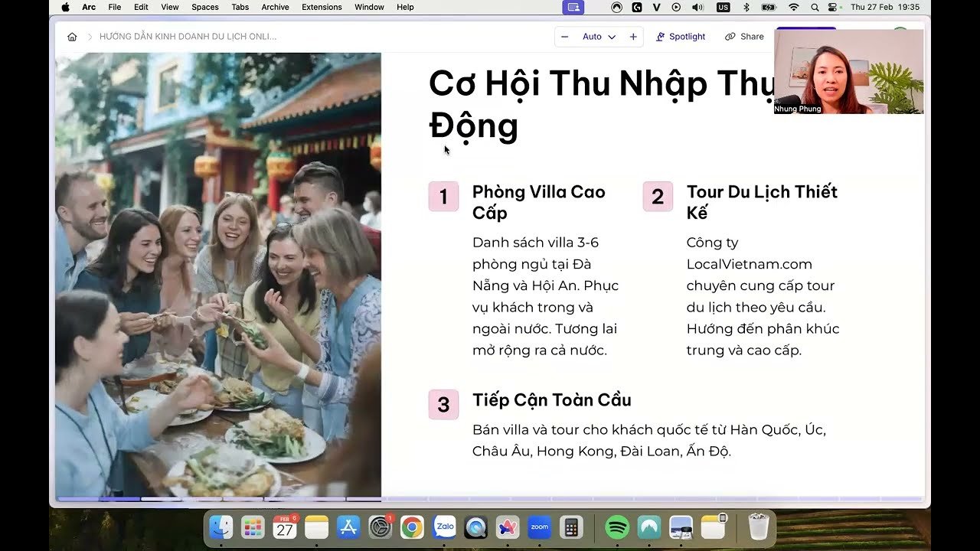Open the volume control in menu bar
980x551 pixels.
point(697,7)
